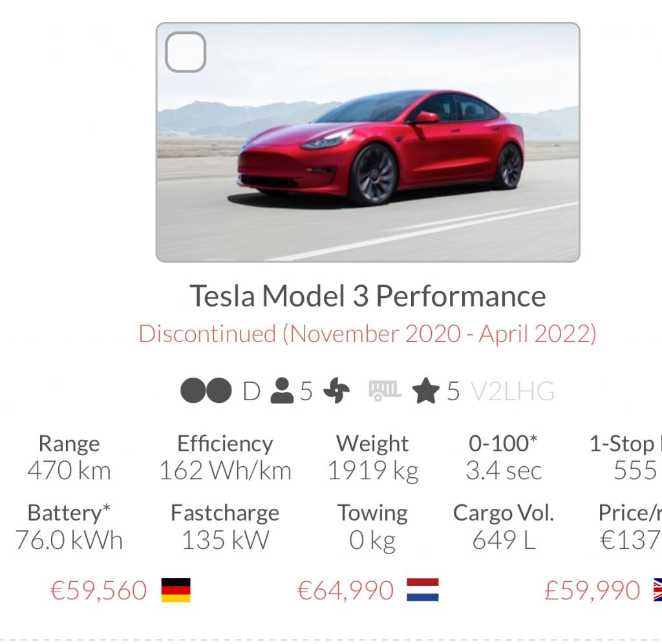Tick the compare checkbox on car image
The height and width of the screenshot is (644, 662).
[x=186, y=52]
